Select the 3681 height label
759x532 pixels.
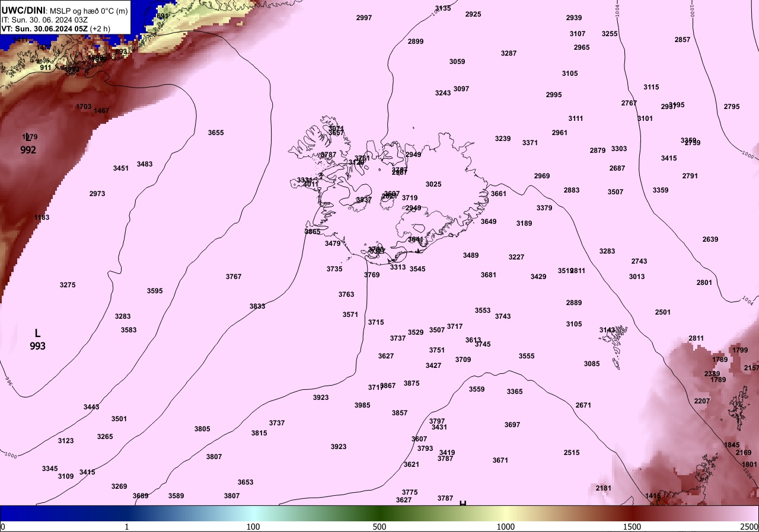[x=489, y=275]
